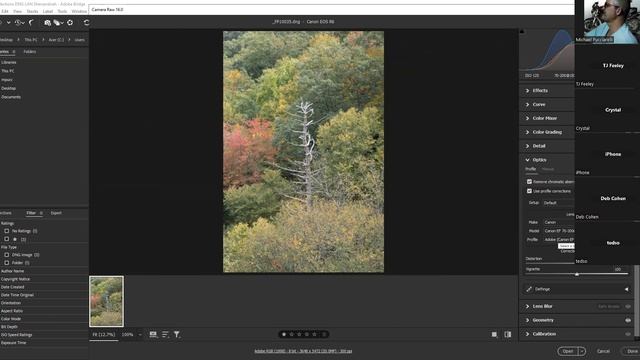Image resolution: width=640 pixels, height=360 pixels.
Task: Select the Profile tab in Optics
Action: [531, 169]
